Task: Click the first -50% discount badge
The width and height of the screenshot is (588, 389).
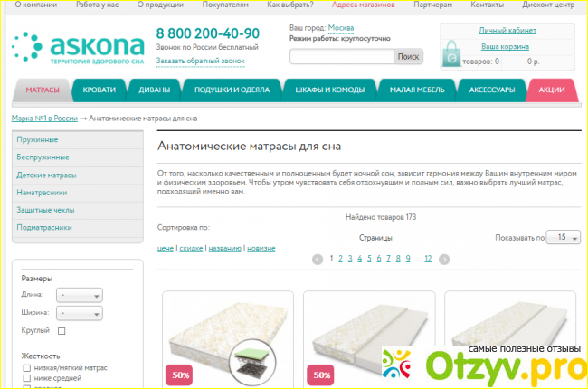Action: (x=179, y=375)
